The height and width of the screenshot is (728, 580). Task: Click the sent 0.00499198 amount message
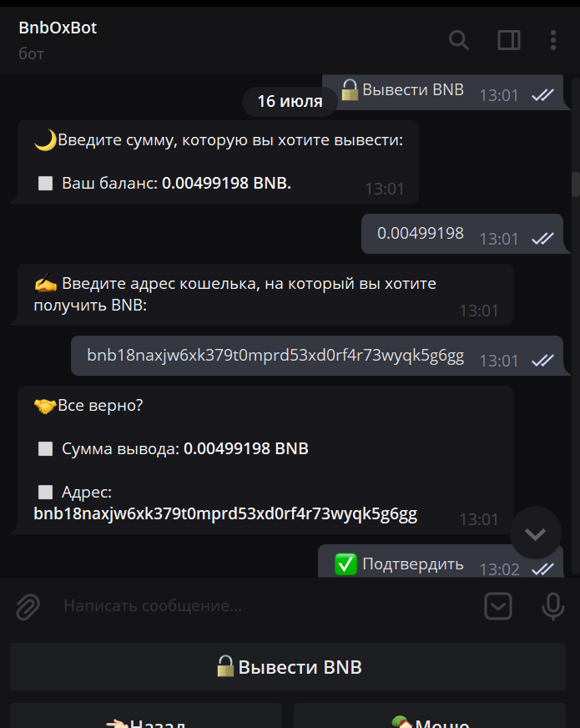coord(462,234)
